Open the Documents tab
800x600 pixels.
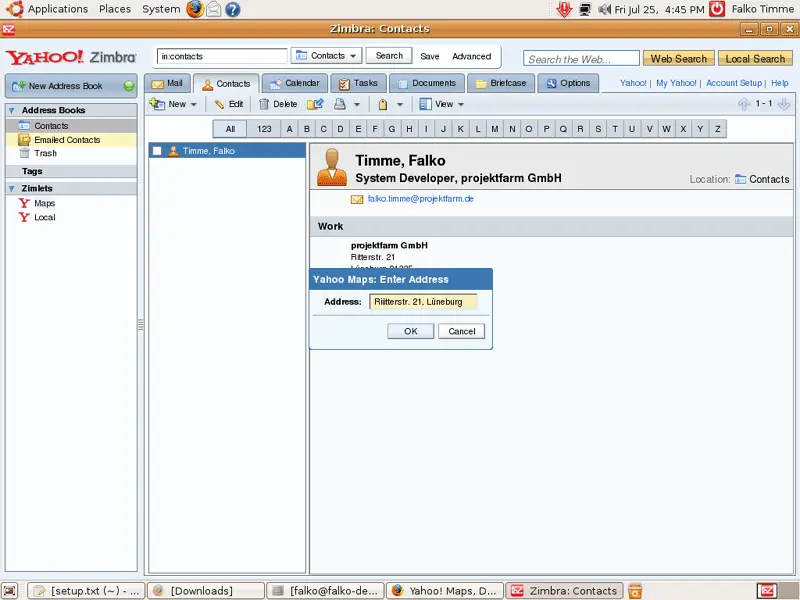point(427,83)
